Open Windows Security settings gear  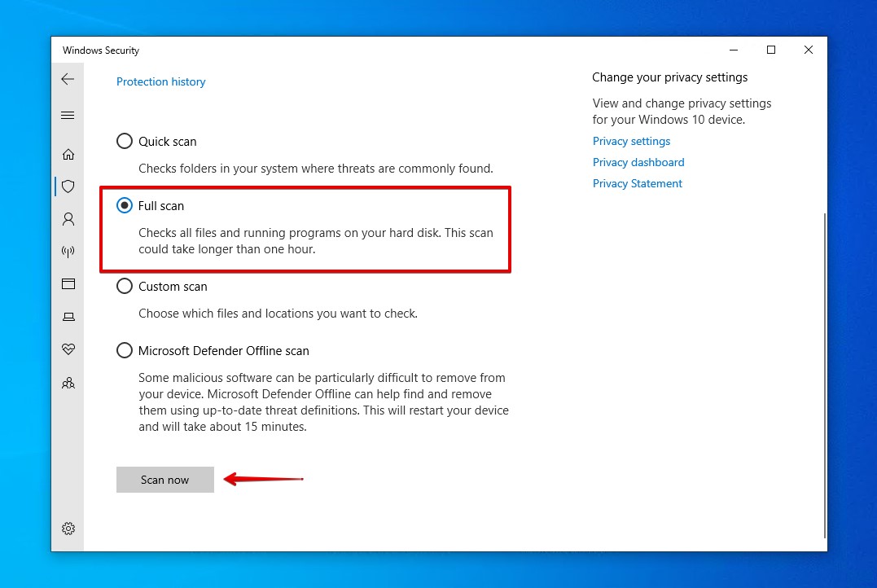pos(68,528)
